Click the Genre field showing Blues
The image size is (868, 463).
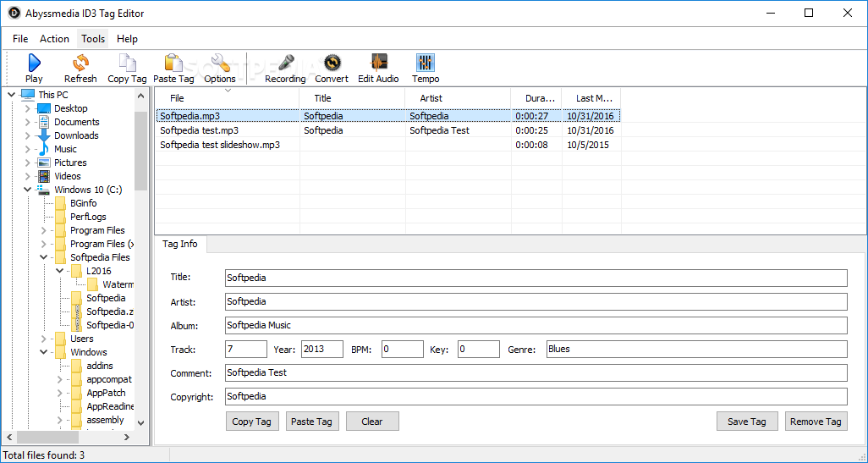coord(697,350)
